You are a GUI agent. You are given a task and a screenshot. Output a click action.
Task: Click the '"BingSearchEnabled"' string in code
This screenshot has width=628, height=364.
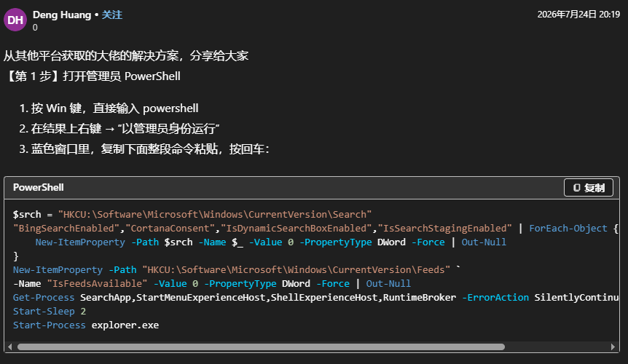point(66,229)
